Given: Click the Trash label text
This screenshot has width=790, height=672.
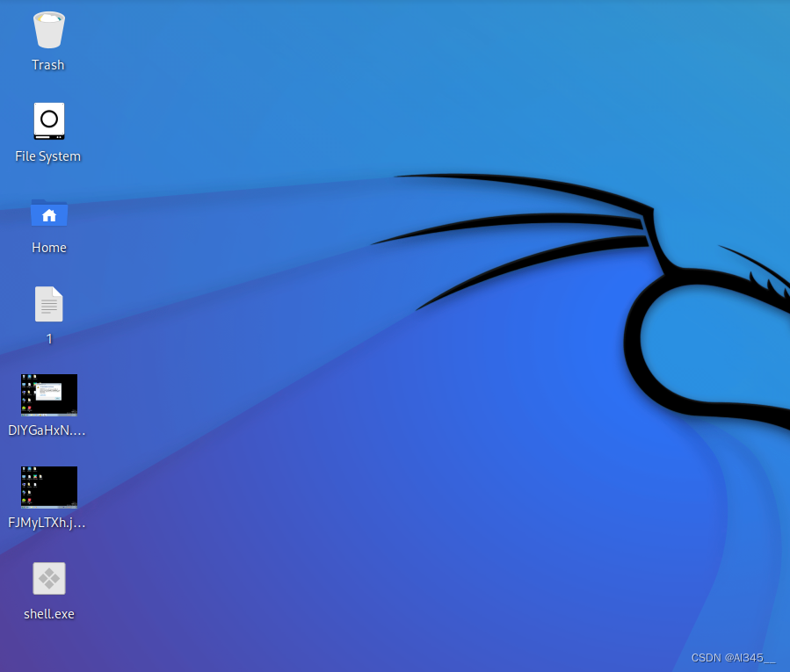Looking at the screenshot, I should 47,65.
